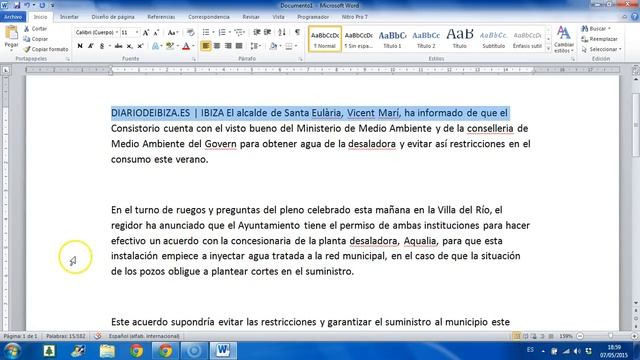
Task: Save document from quick access toolbar
Action: (x=17, y=5)
